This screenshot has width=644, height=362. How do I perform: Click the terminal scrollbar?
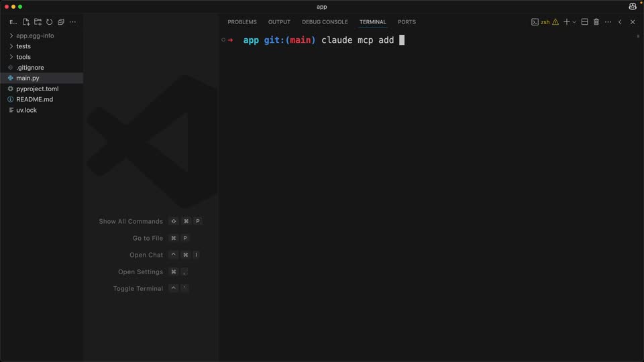pyautogui.click(x=638, y=36)
